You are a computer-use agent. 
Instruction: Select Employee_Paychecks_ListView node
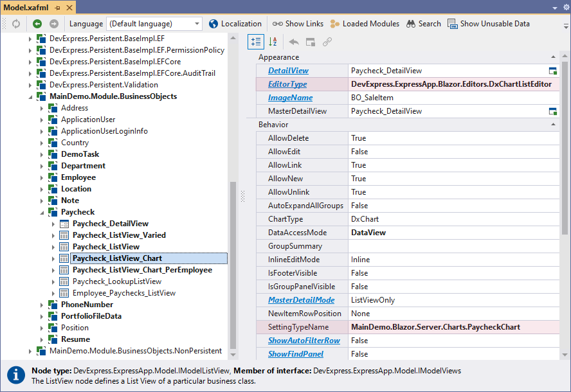pyautogui.click(x=124, y=293)
